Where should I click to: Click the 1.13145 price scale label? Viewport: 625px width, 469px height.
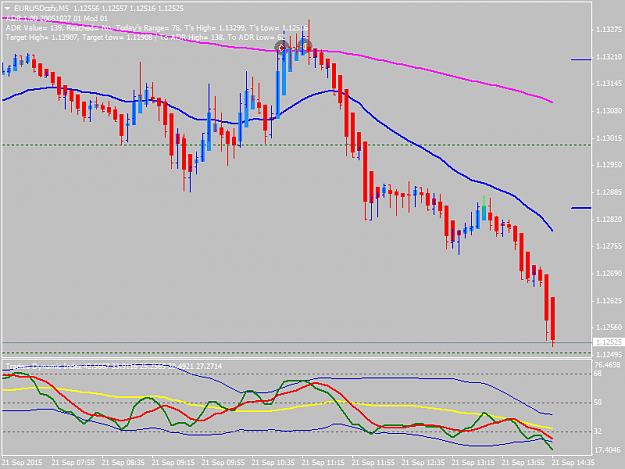click(609, 84)
